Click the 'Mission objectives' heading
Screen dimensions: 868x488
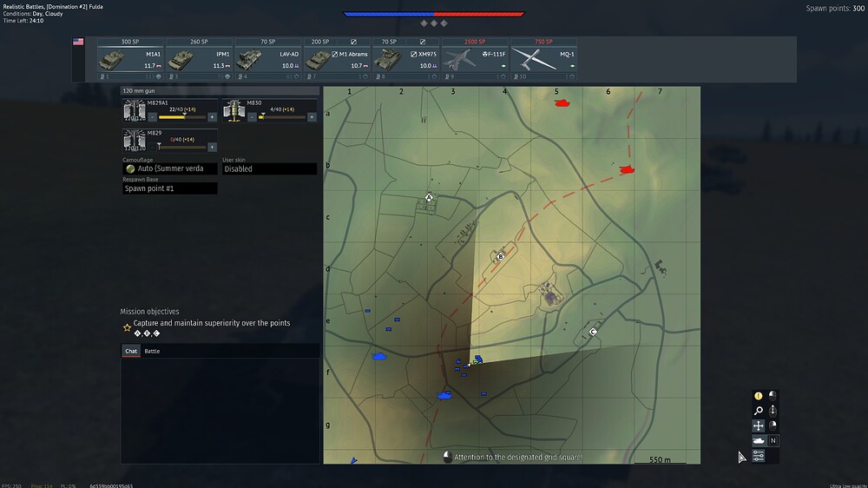(149, 312)
